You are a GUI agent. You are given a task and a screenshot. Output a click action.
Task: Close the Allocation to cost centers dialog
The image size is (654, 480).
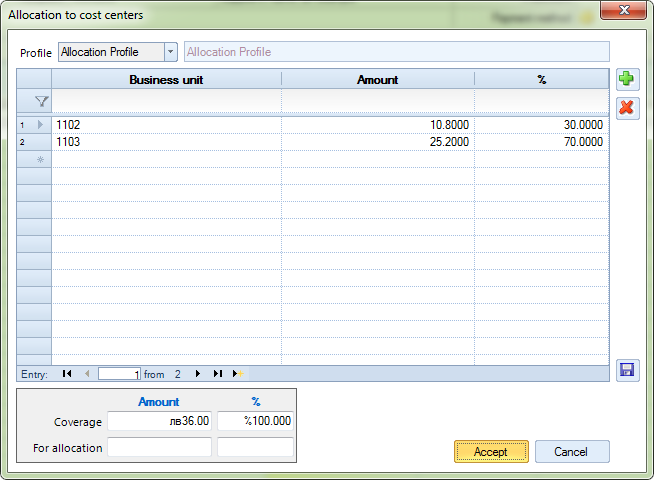point(624,10)
